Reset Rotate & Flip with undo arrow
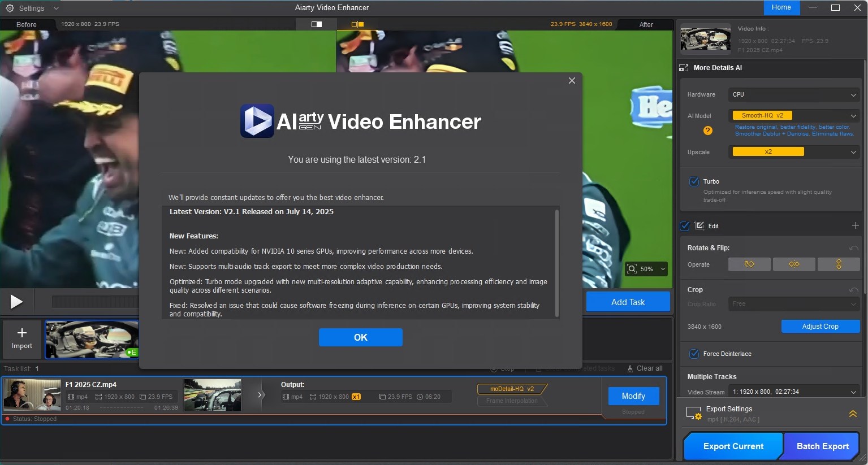 pos(853,248)
